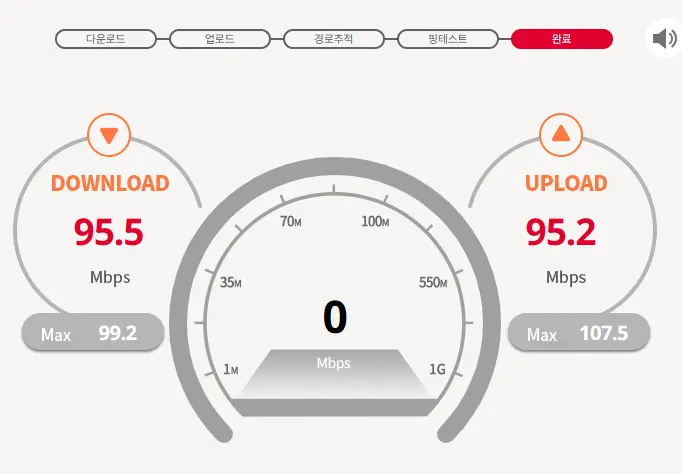
Task: Click the UPLOAD heading text
Action: pyautogui.click(x=566, y=183)
